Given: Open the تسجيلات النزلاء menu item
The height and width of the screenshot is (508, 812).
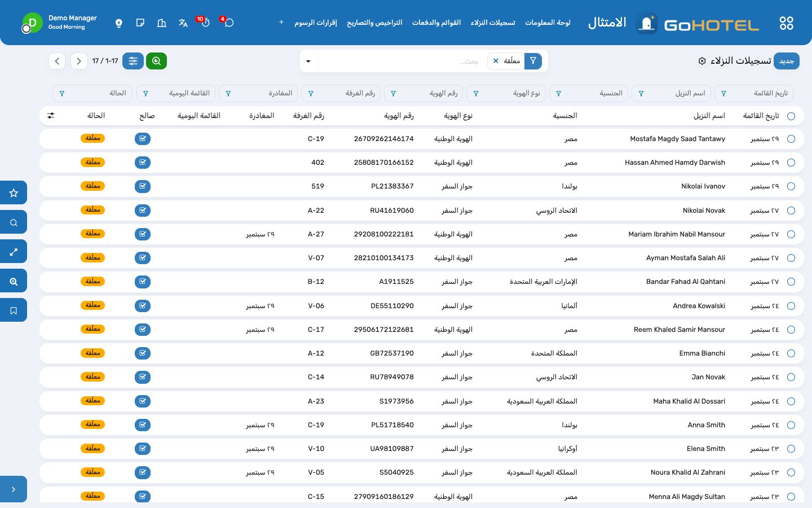Looking at the screenshot, I should click(493, 23).
